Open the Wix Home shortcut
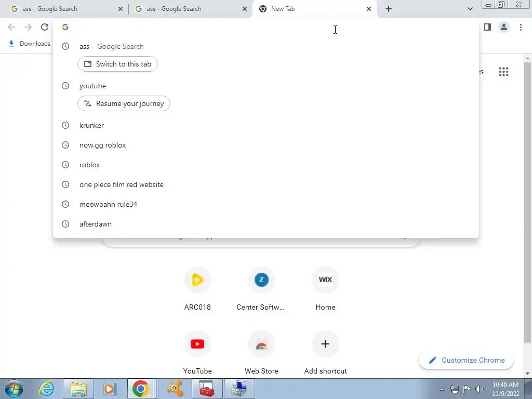 325,289
